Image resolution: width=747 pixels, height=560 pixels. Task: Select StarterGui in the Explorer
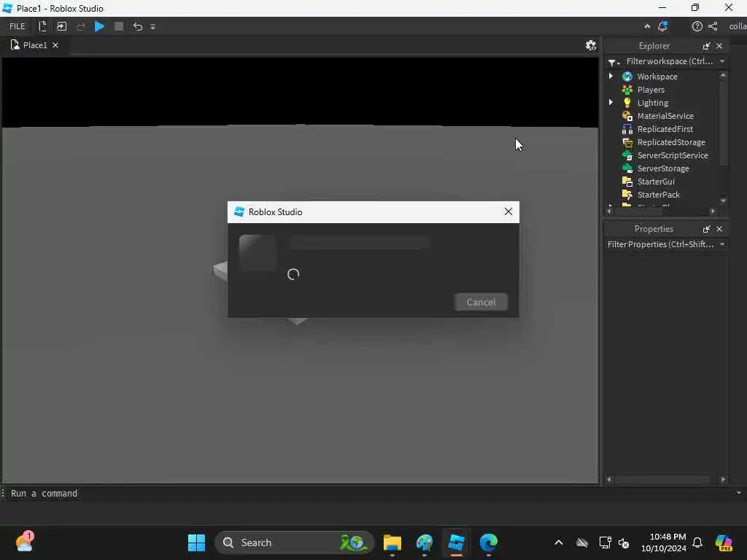656,182
